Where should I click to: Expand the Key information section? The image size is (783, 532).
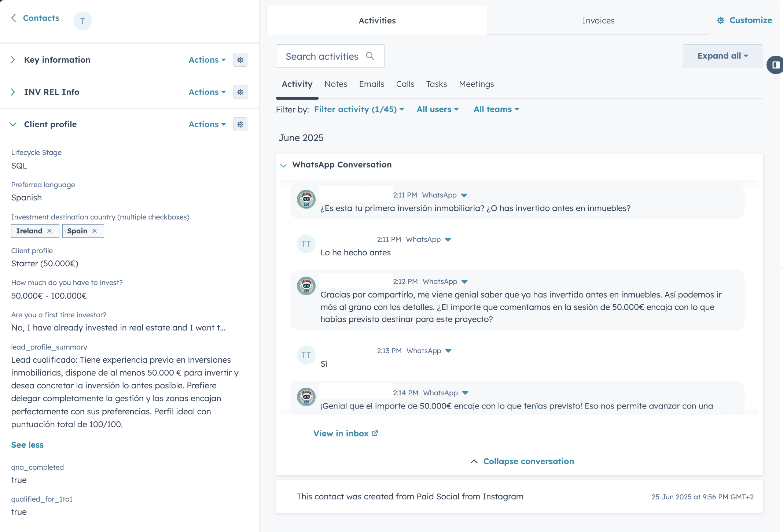pyautogui.click(x=13, y=59)
